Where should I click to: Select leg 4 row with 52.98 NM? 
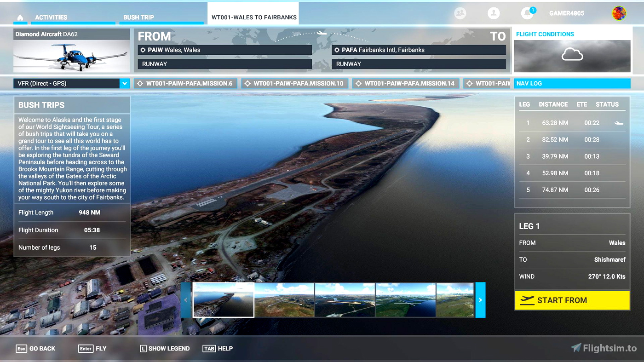pyautogui.click(x=572, y=173)
